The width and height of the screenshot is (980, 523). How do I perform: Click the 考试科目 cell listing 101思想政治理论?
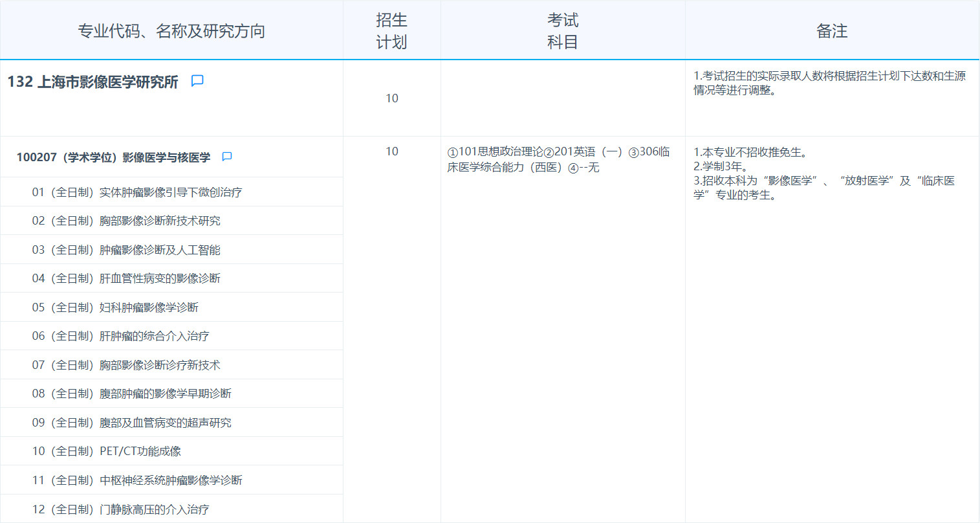561,159
